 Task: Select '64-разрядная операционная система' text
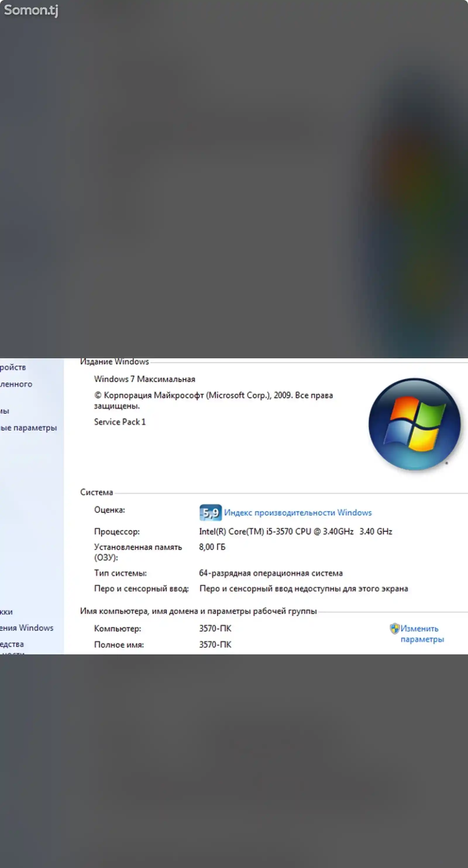pos(271,573)
